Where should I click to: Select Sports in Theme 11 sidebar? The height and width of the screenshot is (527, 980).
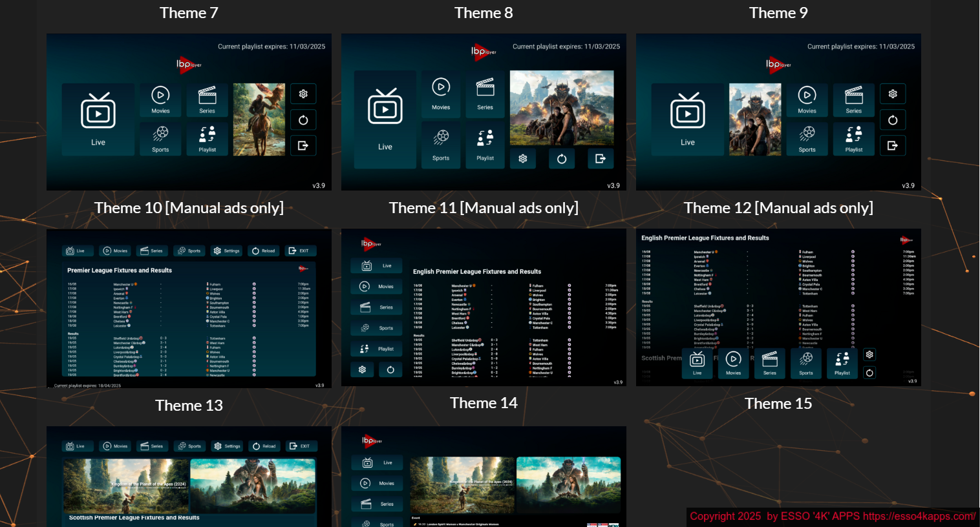[x=377, y=328]
